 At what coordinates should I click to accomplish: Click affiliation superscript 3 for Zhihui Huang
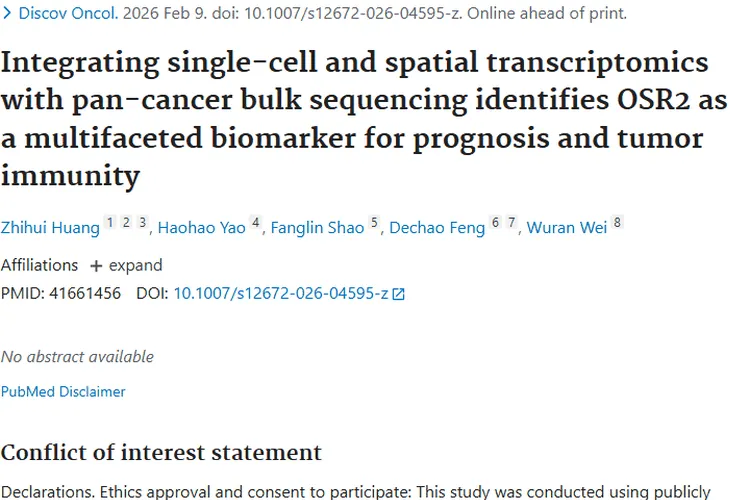click(x=143, y=223)
